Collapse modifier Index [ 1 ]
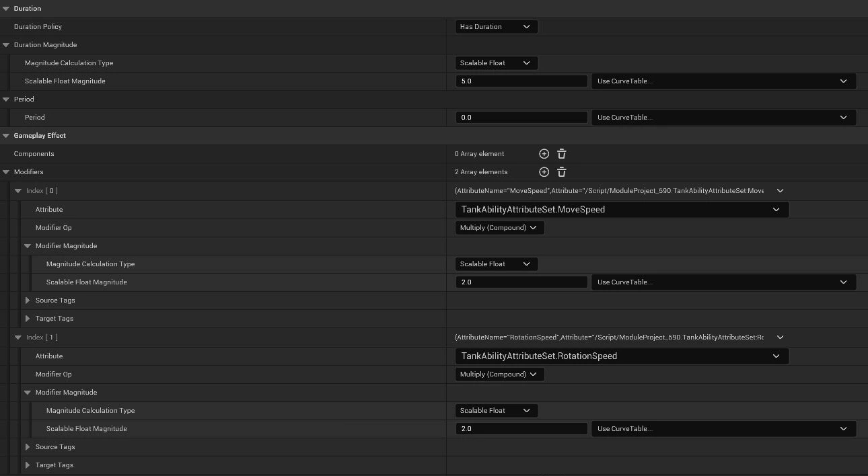868x476 pixels. point(17,338)
